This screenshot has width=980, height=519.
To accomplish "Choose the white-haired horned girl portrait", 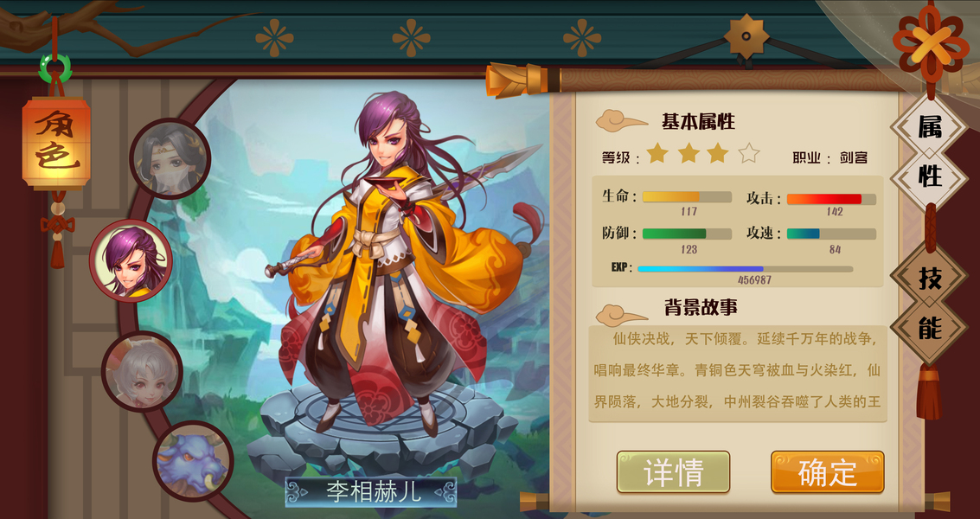I will coord(143,371).
